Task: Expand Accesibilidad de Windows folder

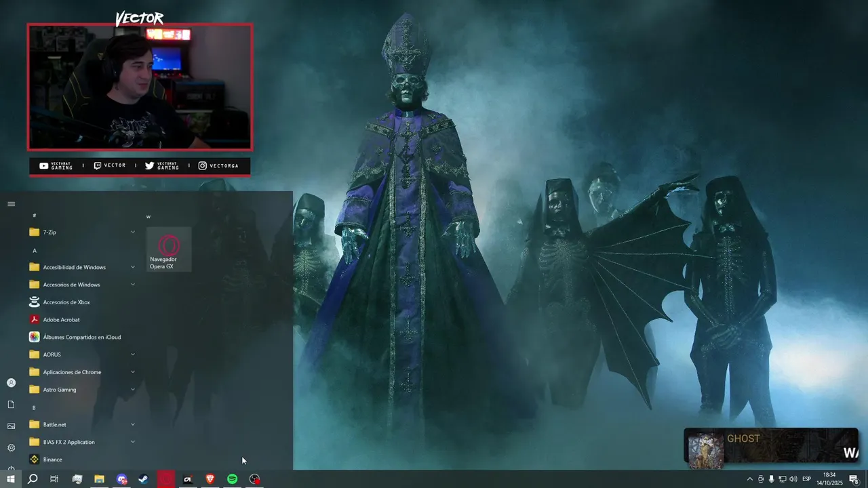Action: (82, 267)
